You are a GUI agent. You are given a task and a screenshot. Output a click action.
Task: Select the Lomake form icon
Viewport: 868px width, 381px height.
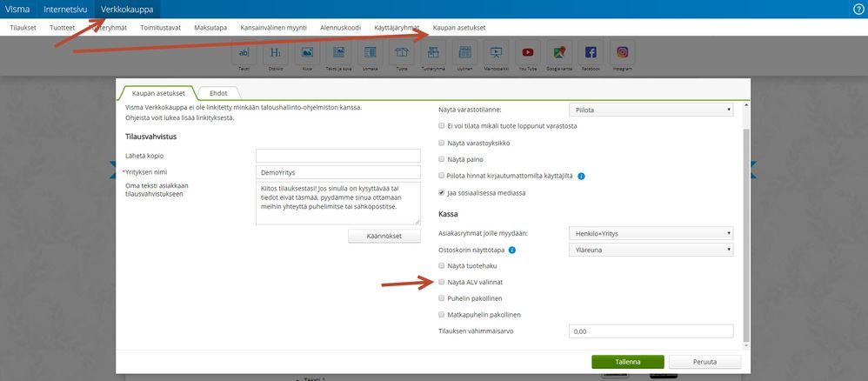coord(370,52)
